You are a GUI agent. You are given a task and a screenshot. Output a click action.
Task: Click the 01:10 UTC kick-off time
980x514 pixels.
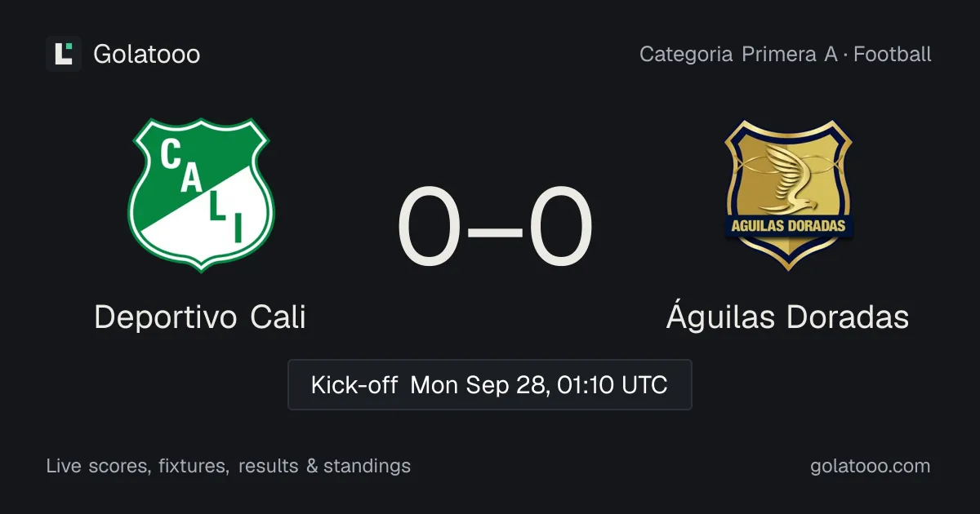point(612,384)
